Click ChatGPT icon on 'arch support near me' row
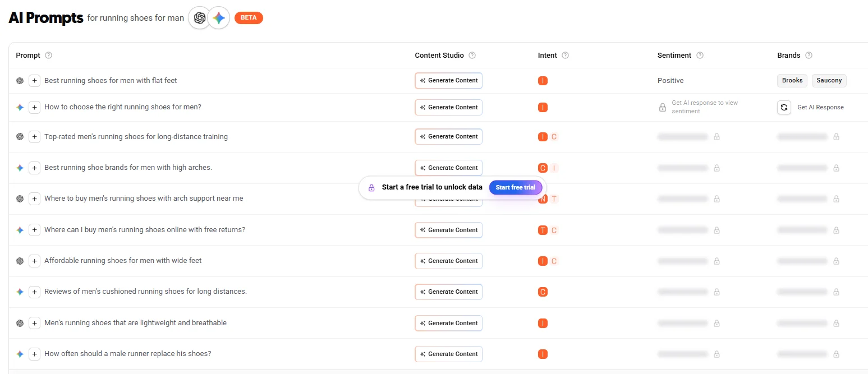868x374 pixels. 20,198
